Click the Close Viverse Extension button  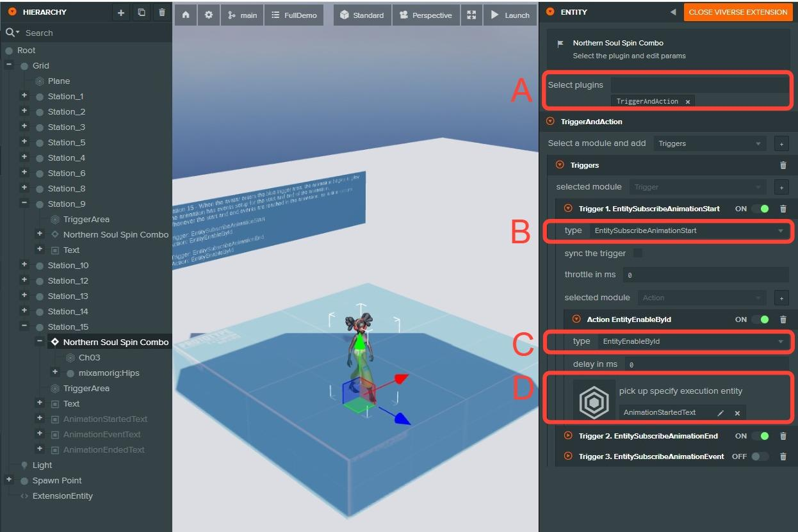coord(738,12)
